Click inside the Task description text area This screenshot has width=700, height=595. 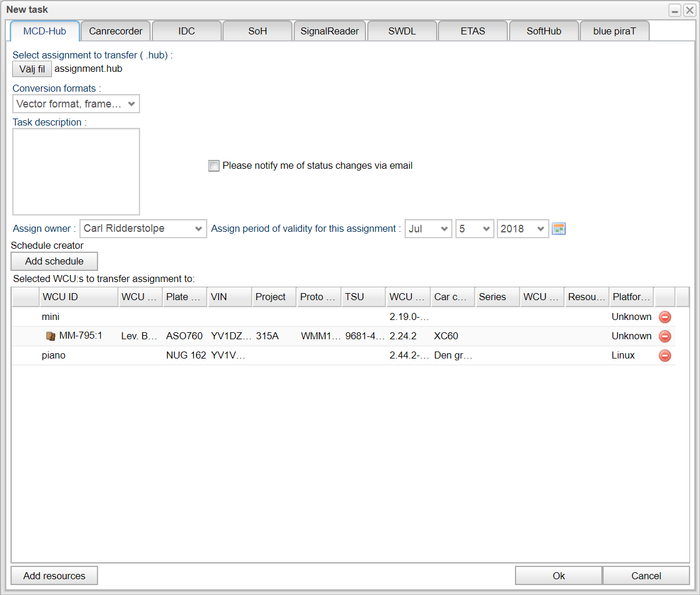click(76, 172)
